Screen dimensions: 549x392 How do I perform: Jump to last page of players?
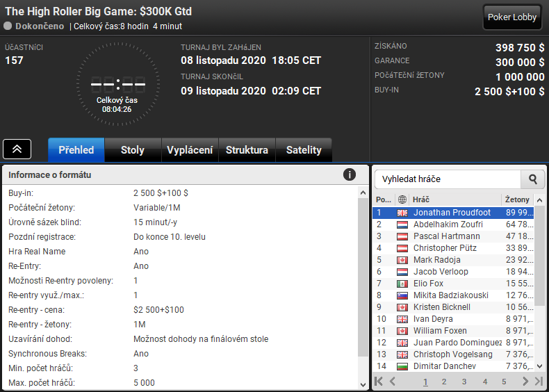[539, 381]
